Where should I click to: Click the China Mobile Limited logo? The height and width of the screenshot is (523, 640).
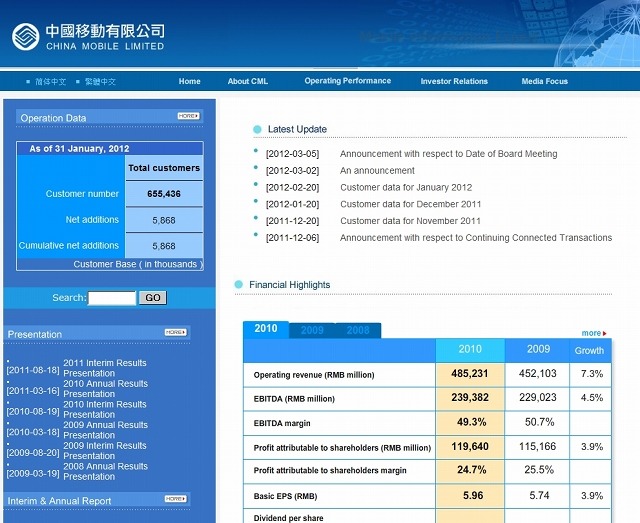coord(88,37)
